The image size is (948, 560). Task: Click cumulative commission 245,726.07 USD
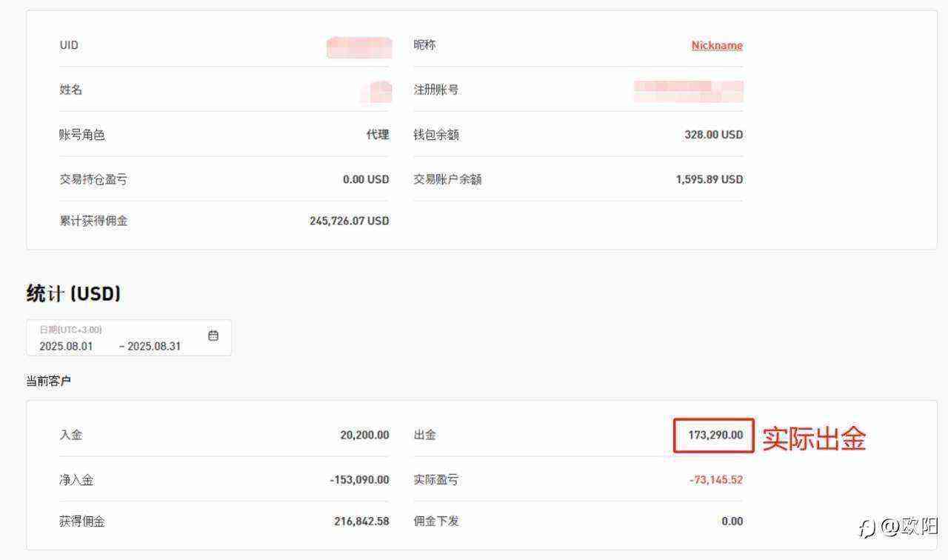349,221
